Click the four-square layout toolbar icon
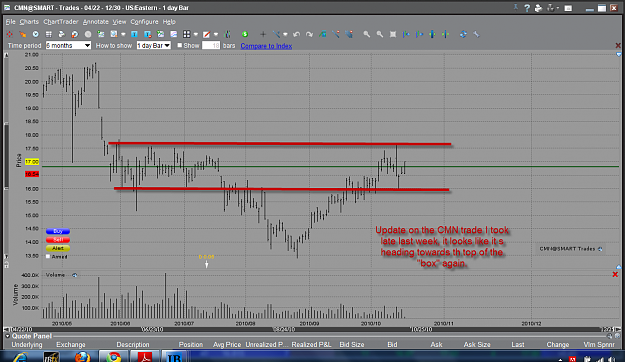 pos(186,34)
